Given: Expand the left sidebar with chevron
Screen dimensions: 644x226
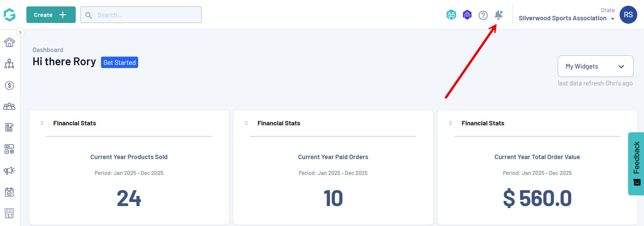Looking at the screenshot, I should click(x=20, y=32).
